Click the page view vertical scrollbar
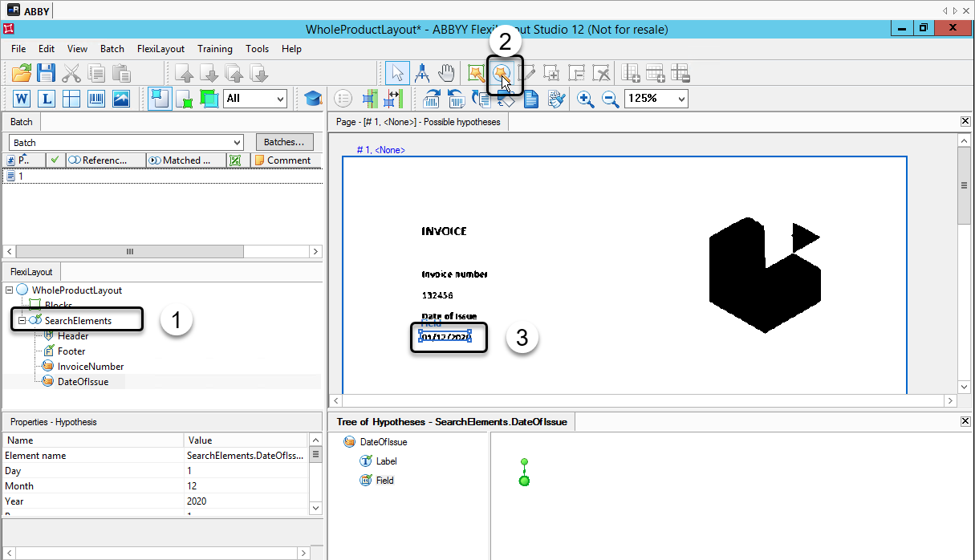Image resolution: width=975 pixels, height=560 pixels. [x=965, y=263]
